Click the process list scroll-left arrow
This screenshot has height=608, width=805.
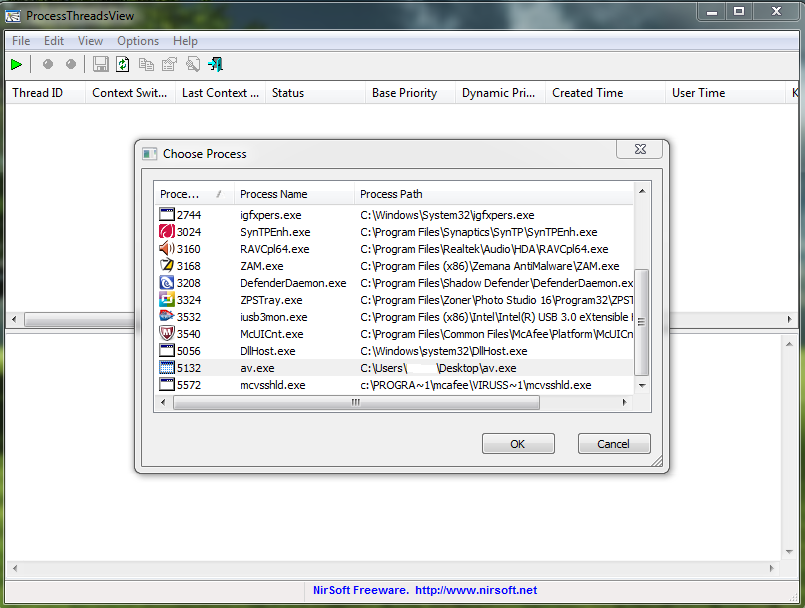point(163,403)
